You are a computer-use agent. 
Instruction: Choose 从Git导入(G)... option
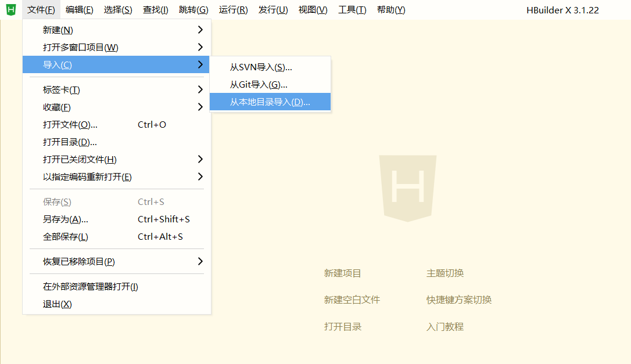tap(270, 84)
